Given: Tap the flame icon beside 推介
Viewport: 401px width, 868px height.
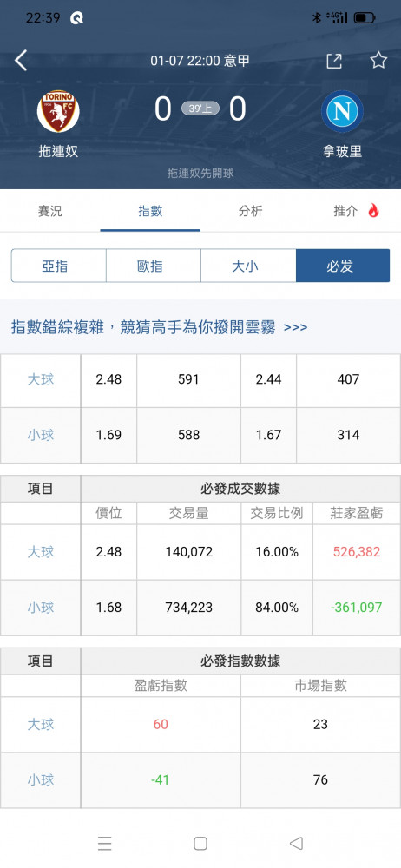Looking at the screenshot, I should pyautogui.click(x=373, y=211).
